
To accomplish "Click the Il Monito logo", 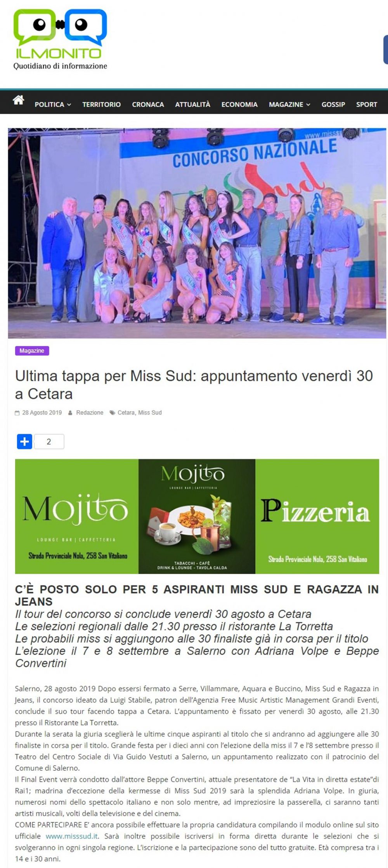I will tap(60, 39).
